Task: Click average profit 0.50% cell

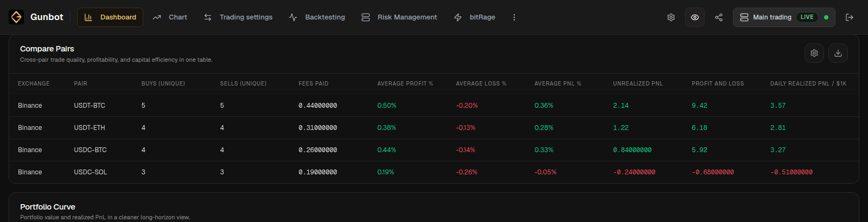Action: (387, 106)
